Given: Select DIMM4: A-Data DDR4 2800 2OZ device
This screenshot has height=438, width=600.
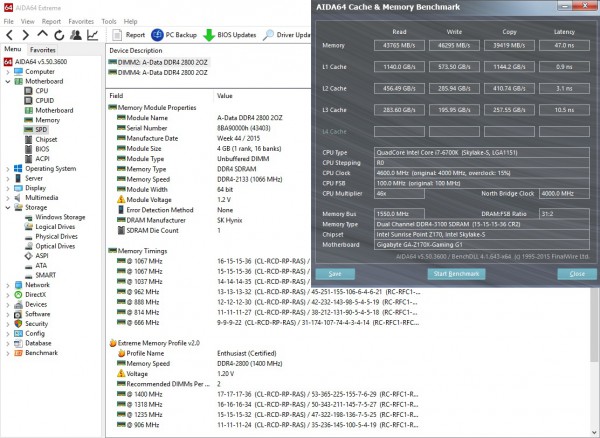Looking at the screenshot, I should [158, 72].
